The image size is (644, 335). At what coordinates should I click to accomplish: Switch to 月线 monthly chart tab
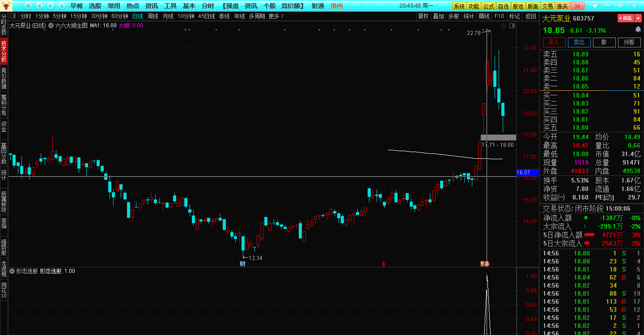click(168, 16)
